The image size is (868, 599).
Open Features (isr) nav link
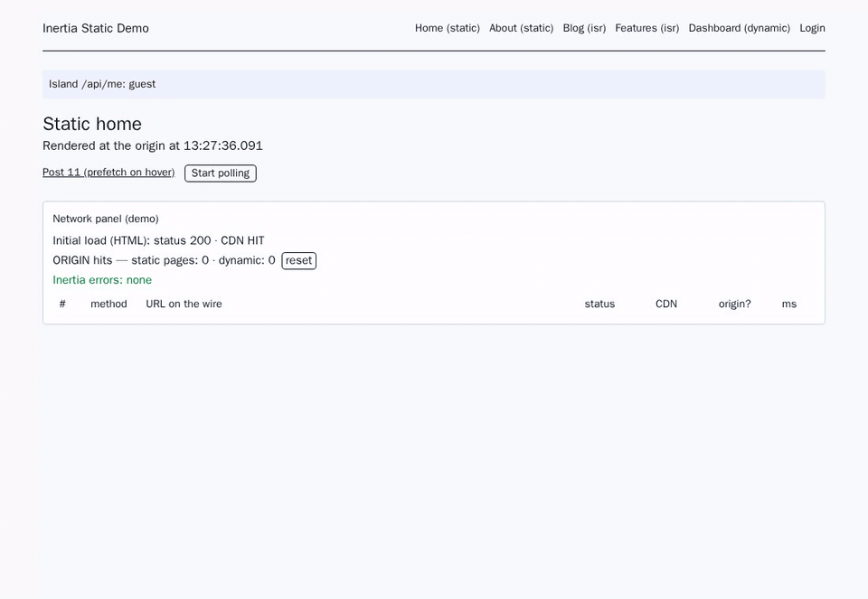[x=647, y=28]
